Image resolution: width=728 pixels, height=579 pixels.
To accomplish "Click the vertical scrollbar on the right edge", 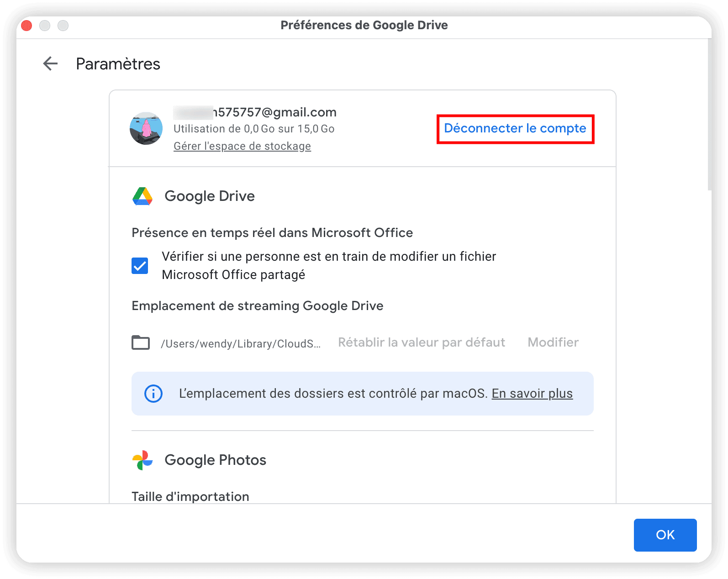I will pyautogui.click(x=709, y=114).
